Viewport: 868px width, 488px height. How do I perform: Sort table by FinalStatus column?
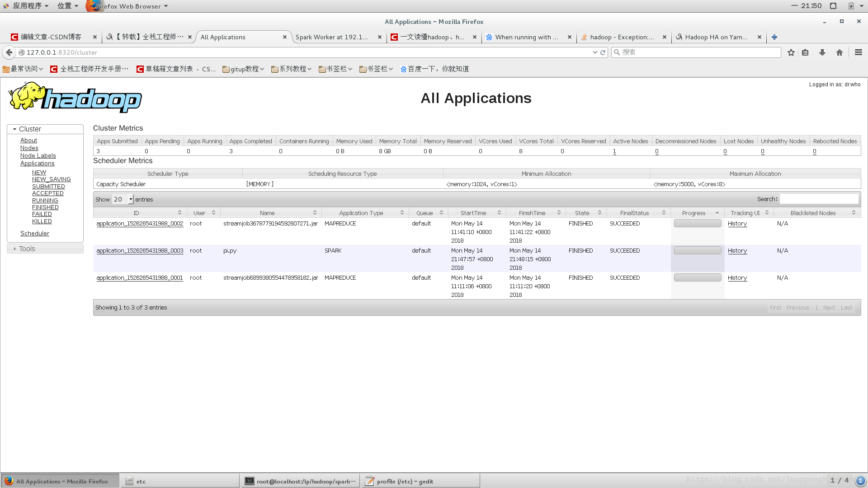(664, 213)
